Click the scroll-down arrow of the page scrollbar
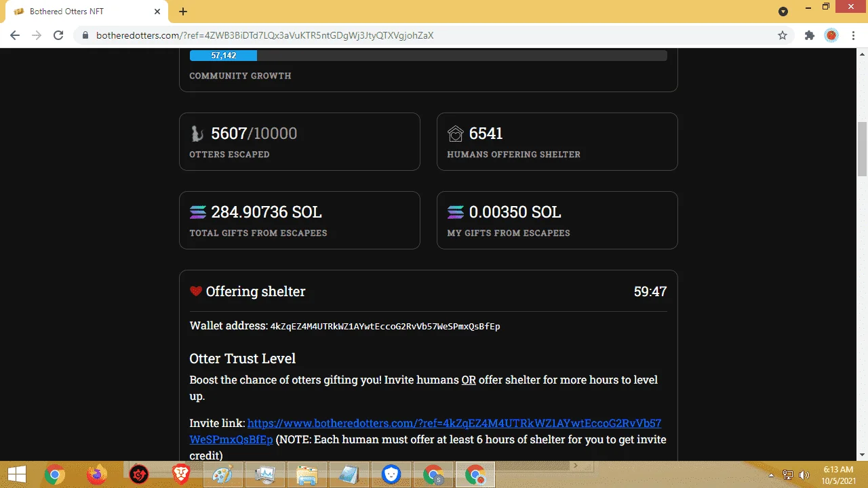 tap(863, 455)
